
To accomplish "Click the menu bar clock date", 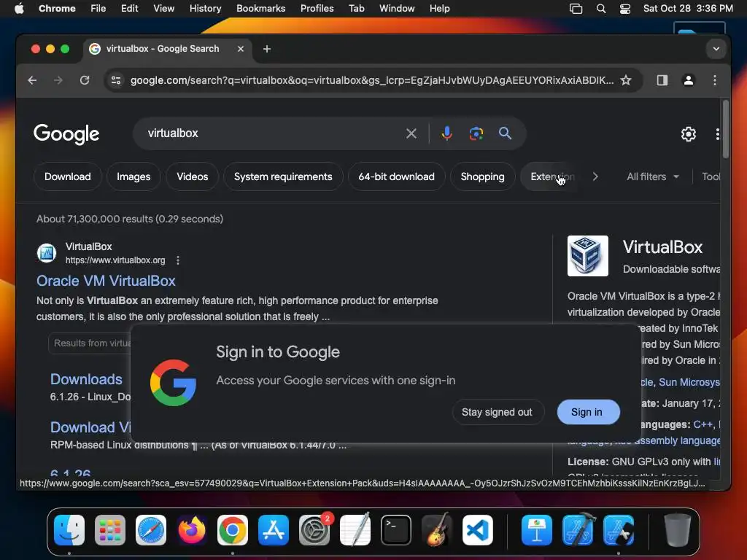I will (x=688, y=9).
